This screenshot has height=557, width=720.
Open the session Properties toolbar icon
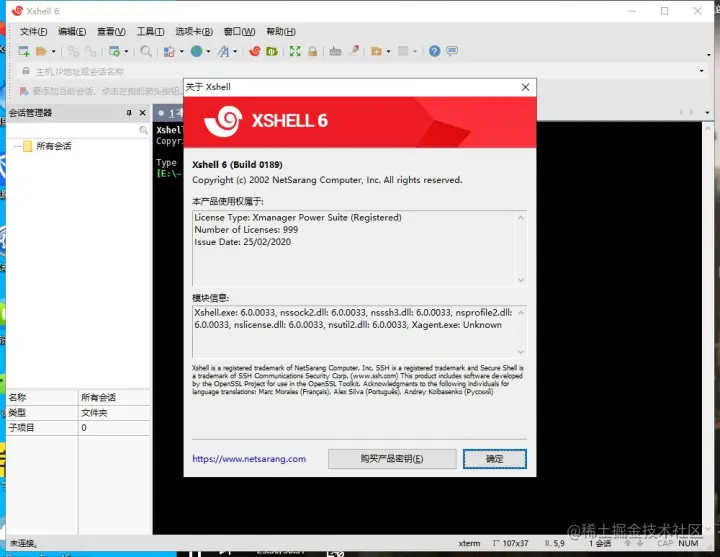pos(114,51)
